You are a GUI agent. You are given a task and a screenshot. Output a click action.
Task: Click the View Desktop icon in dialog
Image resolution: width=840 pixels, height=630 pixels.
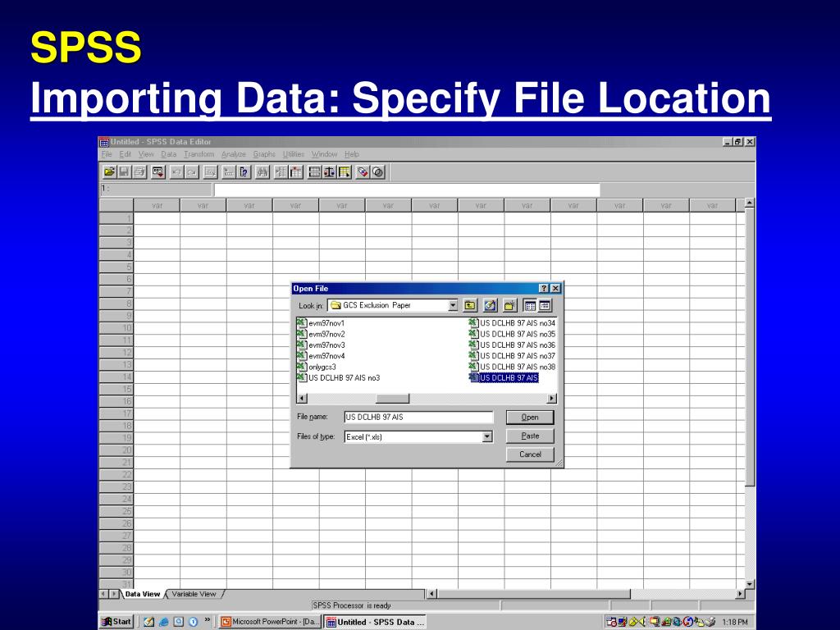click(490, 305)
